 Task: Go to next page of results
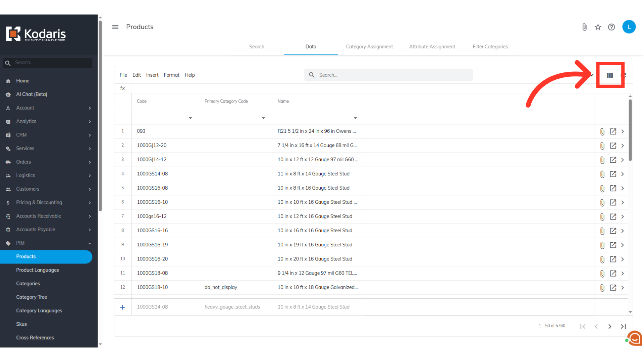pos(610,326)
